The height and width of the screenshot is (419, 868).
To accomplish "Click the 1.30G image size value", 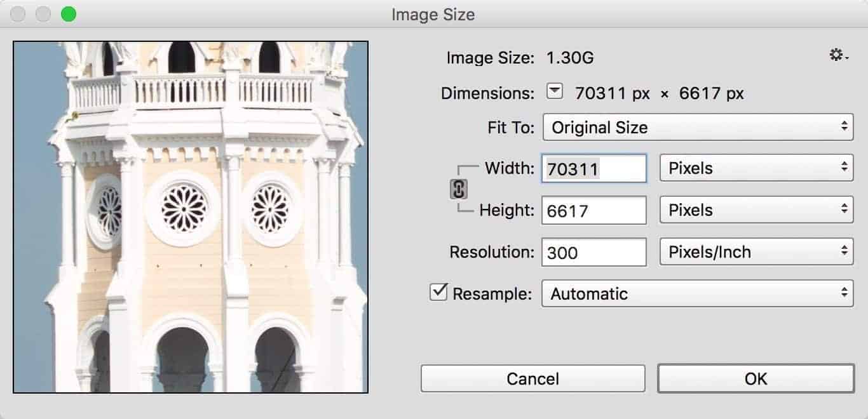I will coord(570,58).
